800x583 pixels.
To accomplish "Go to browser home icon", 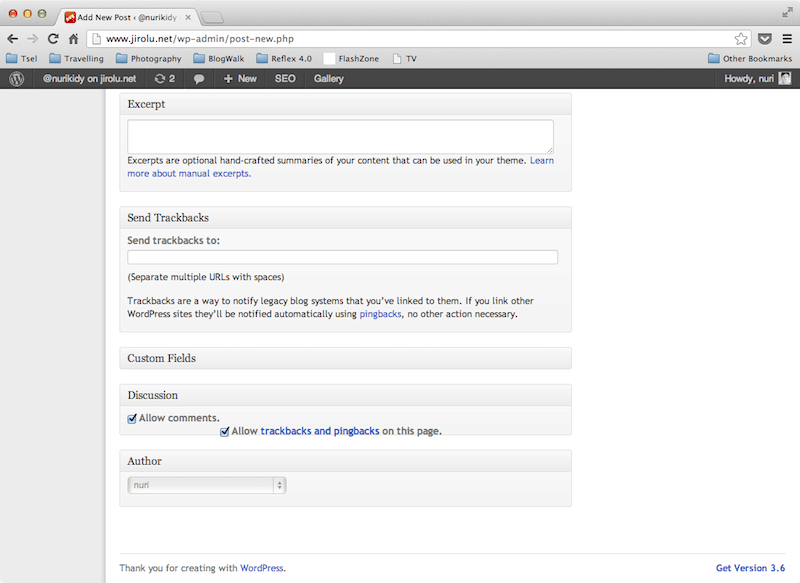I will click(x=74, y=39).
